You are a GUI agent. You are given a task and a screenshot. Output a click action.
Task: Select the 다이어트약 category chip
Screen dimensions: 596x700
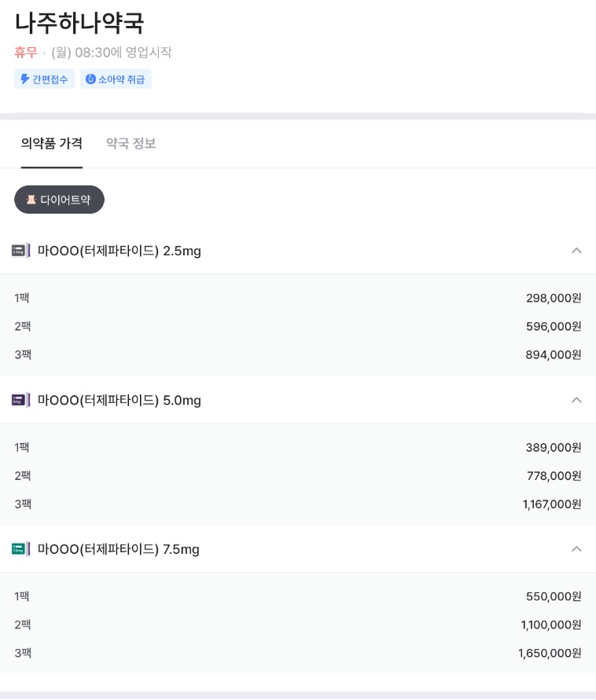tap(60, 200)
